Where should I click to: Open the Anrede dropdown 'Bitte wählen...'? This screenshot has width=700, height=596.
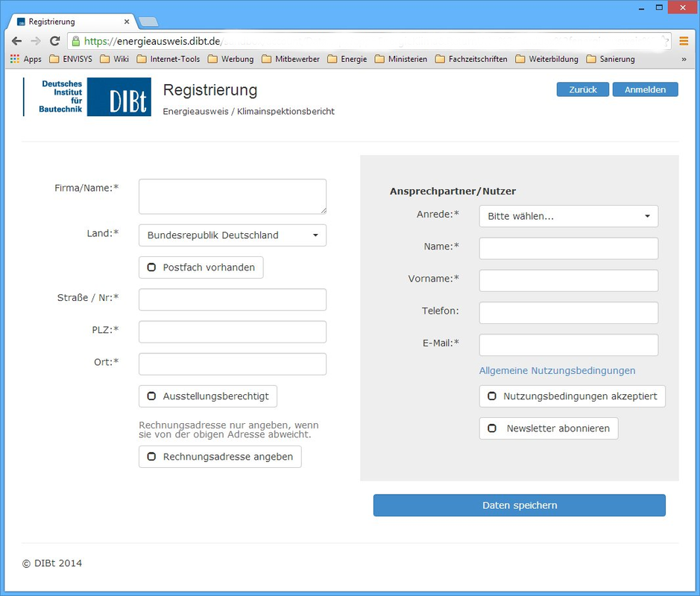pos(568,216)
